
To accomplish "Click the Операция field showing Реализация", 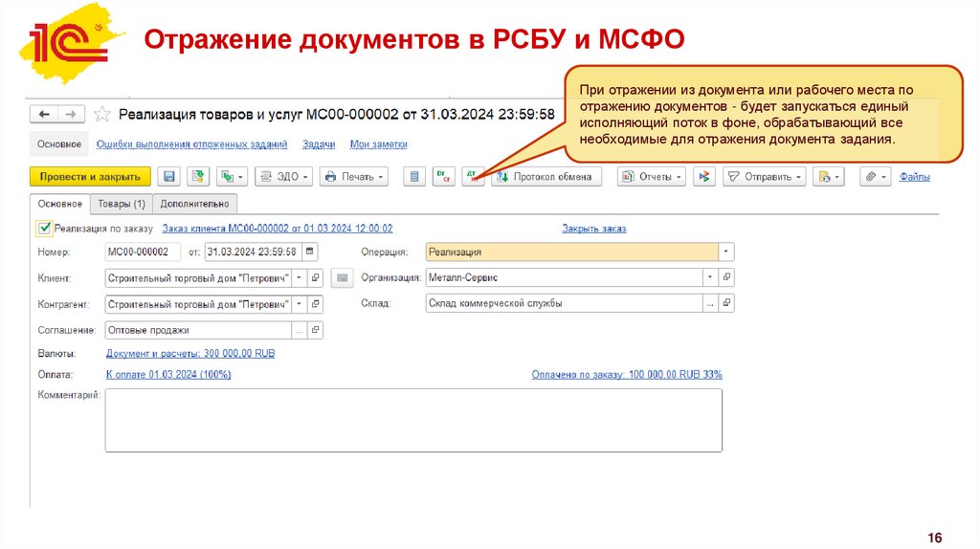I will tap(572, 252).
